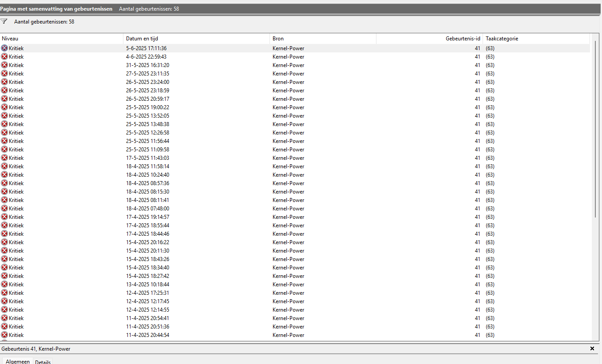Select the date 12-4-2025 12:17:45
The height and width of the screenshot is (364, 602).
coord(147,301)
